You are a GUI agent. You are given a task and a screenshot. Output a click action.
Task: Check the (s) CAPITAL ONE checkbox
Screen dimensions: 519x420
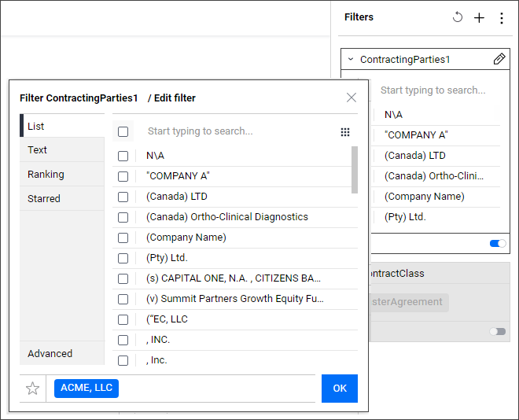pyautogui.click(x=123, y=278)
